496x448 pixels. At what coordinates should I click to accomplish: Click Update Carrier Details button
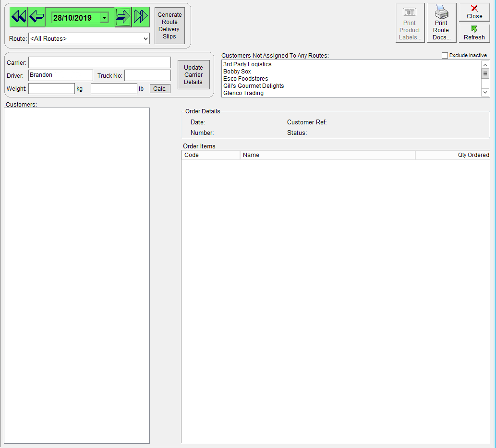pyautogui.click(x=194, y=75)
